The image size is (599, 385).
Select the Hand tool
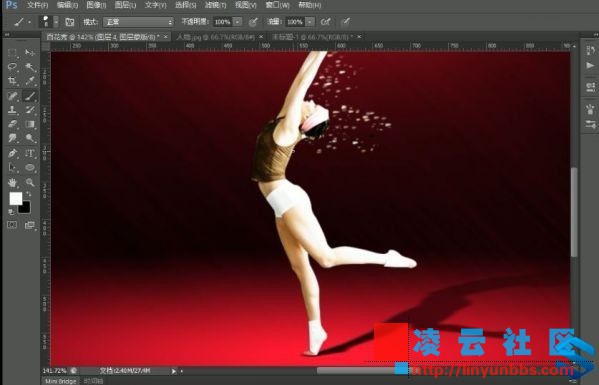[12, 183]
